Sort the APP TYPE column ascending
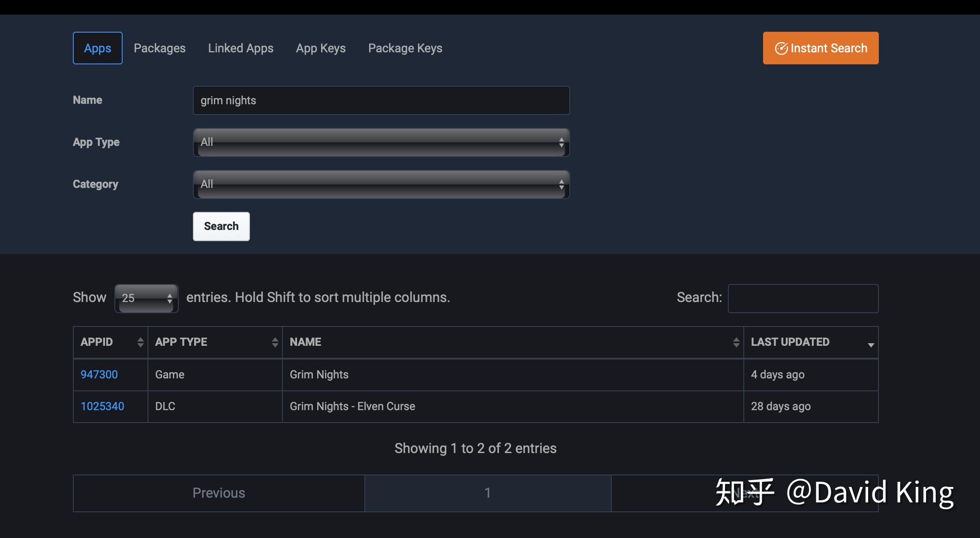This screenshot has height=538, width=980. click(x=275, y=342)
